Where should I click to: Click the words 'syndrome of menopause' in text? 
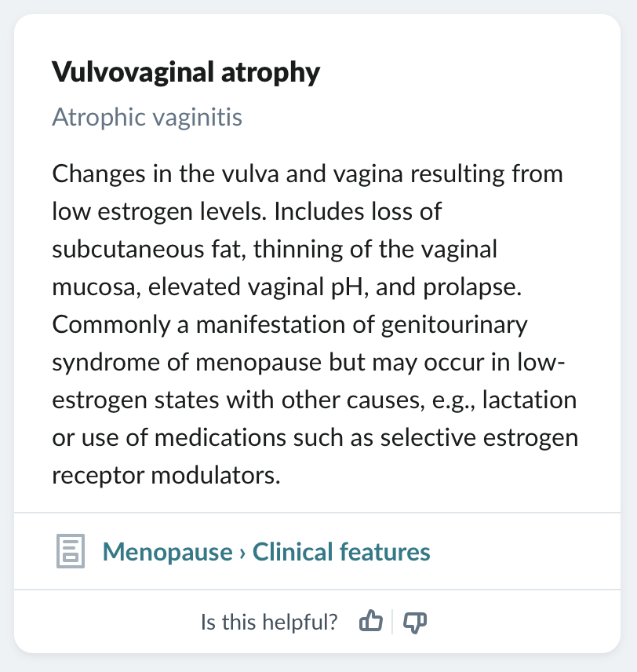coord(187,363)
